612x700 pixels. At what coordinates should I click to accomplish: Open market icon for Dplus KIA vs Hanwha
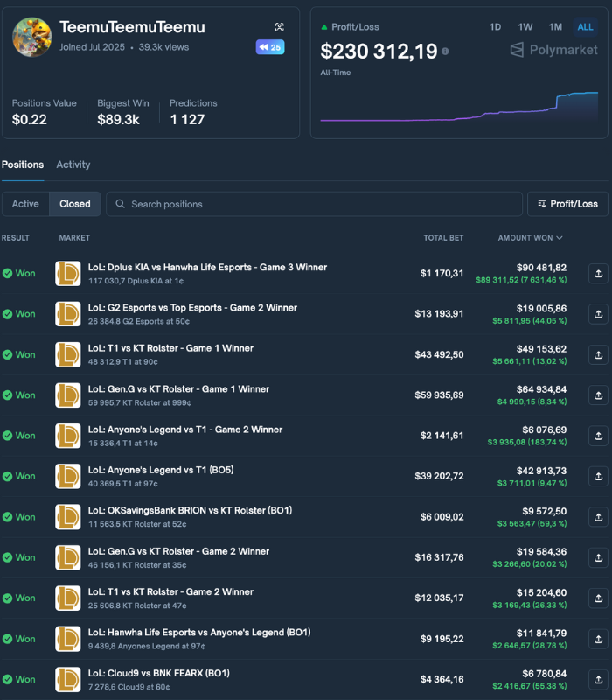tap(68, 273)
